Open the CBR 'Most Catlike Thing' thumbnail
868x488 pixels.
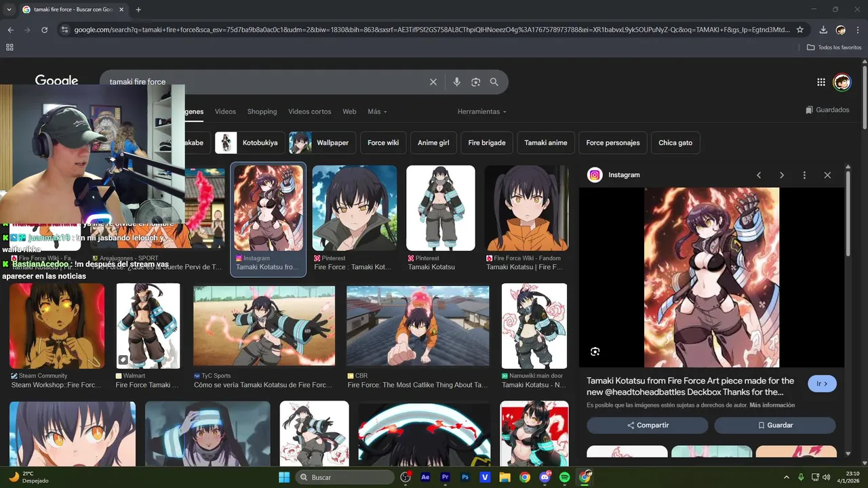pos(418,326)
